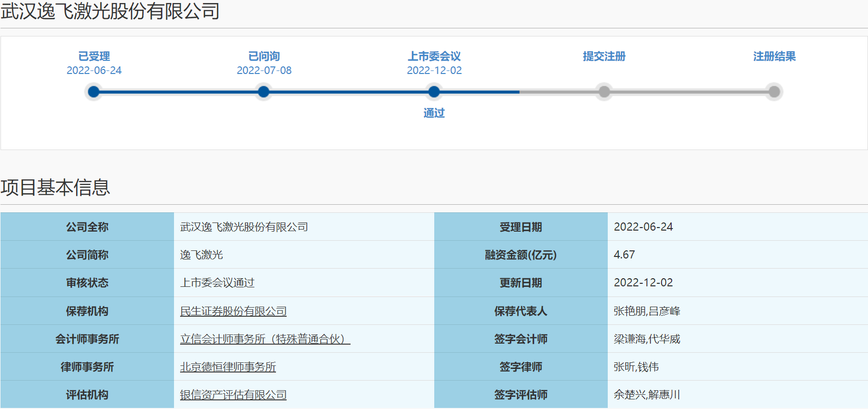
Task: Click the 2022-12-02 date under 上市委会议
Action: [x=434, y=70]
